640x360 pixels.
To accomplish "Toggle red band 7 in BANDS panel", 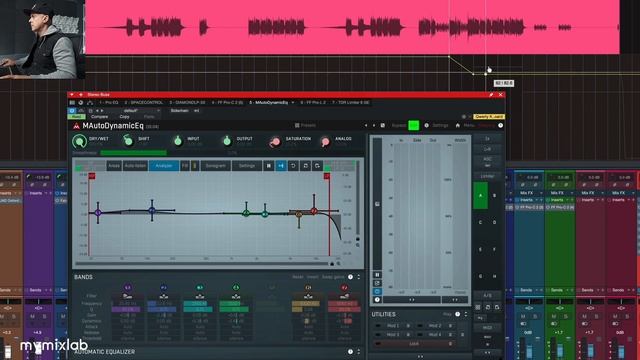I will point(344,287).
